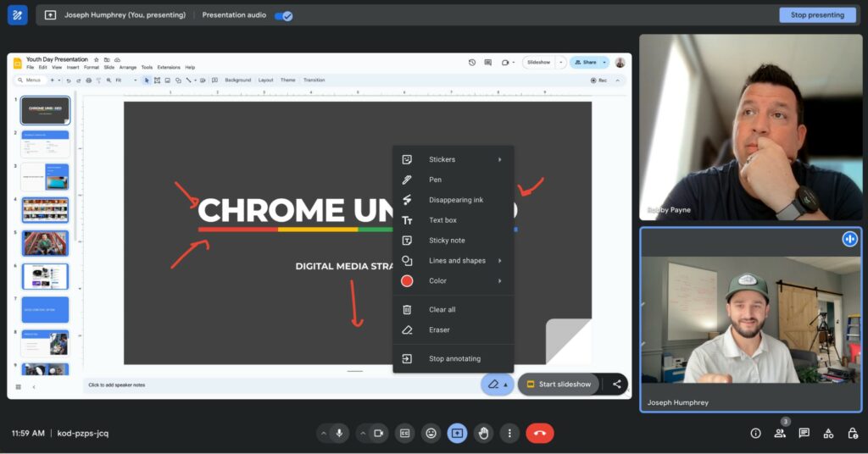Viewport: 868px width, 454px height.
Task: Open meeting details info icon
Action: pos(755,433)
